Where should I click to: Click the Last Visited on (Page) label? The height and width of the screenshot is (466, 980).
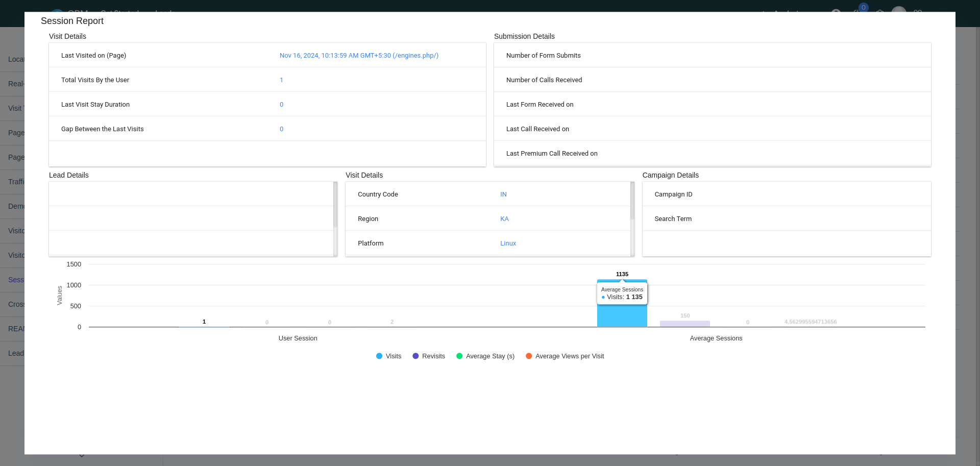(x=93, y=56)
